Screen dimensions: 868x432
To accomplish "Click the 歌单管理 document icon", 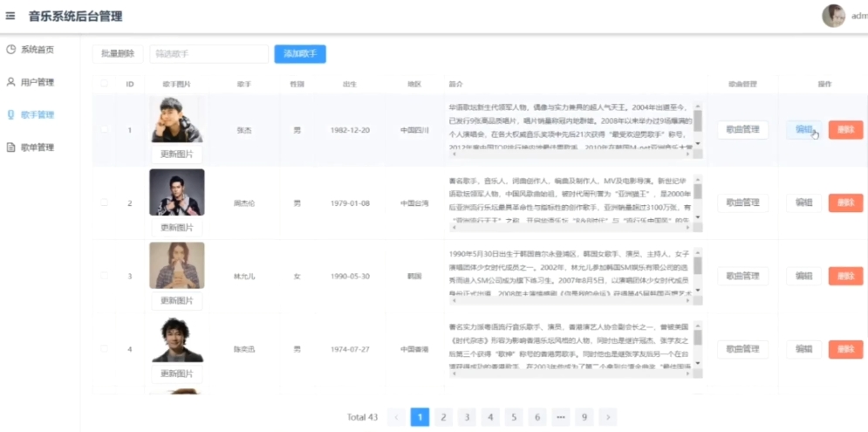I will 10,147.
